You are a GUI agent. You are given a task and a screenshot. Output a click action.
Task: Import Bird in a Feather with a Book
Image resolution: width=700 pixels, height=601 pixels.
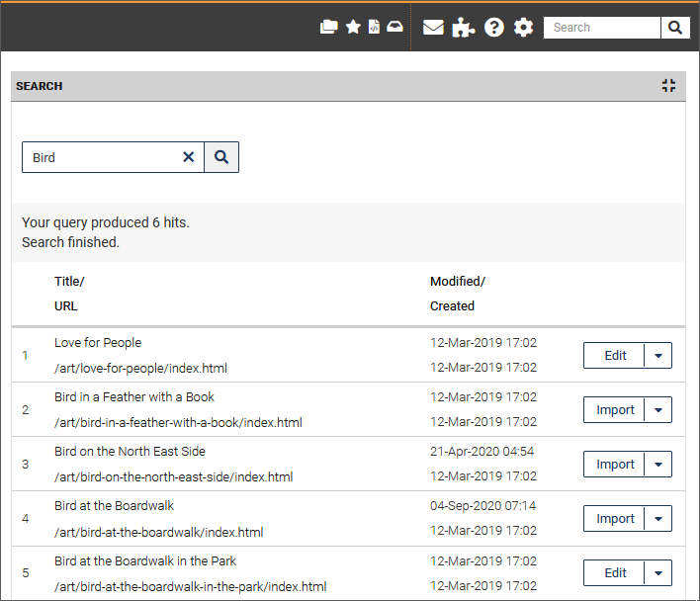coord(614,410)
